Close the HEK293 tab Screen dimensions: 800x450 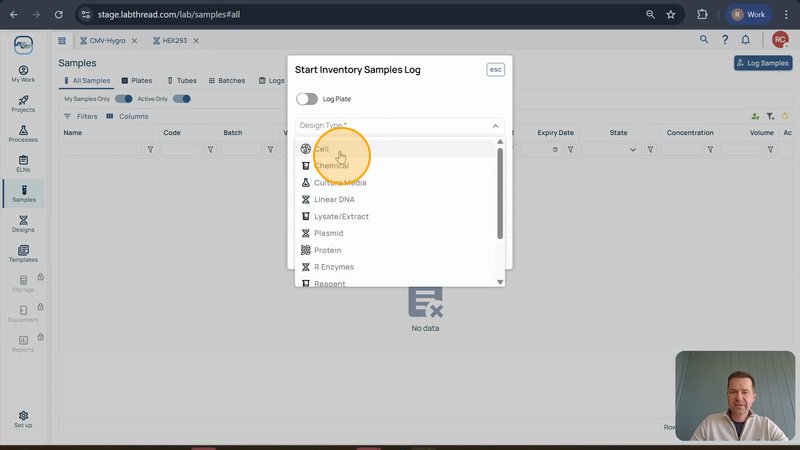point(196,40)
